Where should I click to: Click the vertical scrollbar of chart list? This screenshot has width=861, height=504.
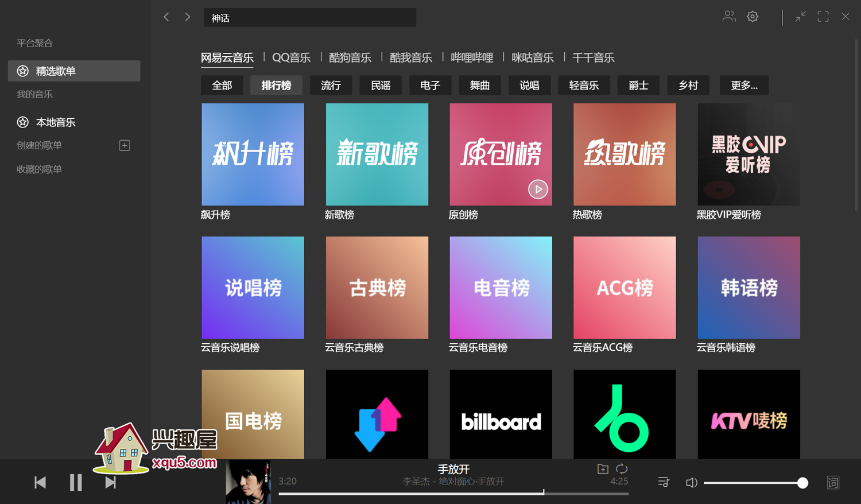point(856,125)
